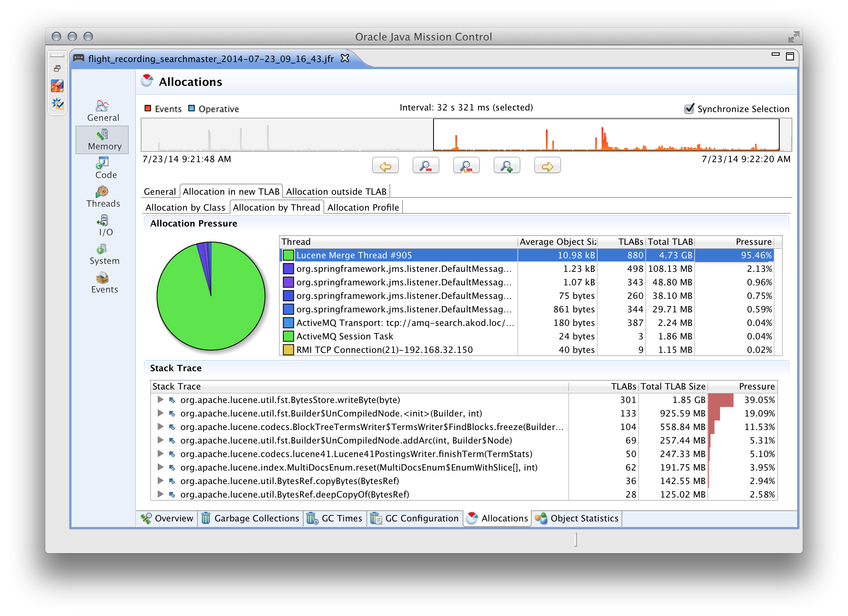Click the selected range in the timeline
848x616 pixels.
point(606,135)
